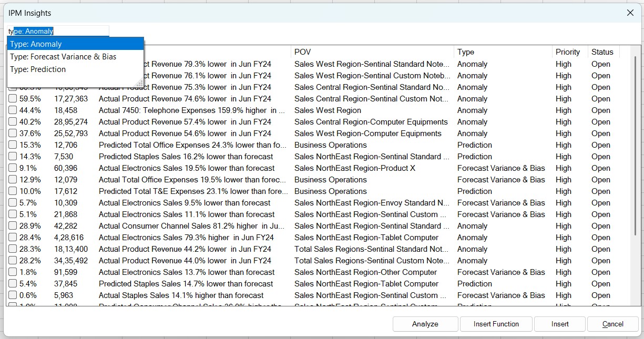
Task: Select 'Type: Anomaly' from suggestion list
Action: (75, 44)
